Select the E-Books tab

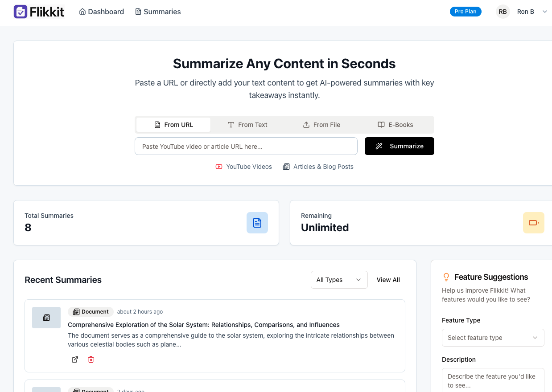(x=395, y=125)
